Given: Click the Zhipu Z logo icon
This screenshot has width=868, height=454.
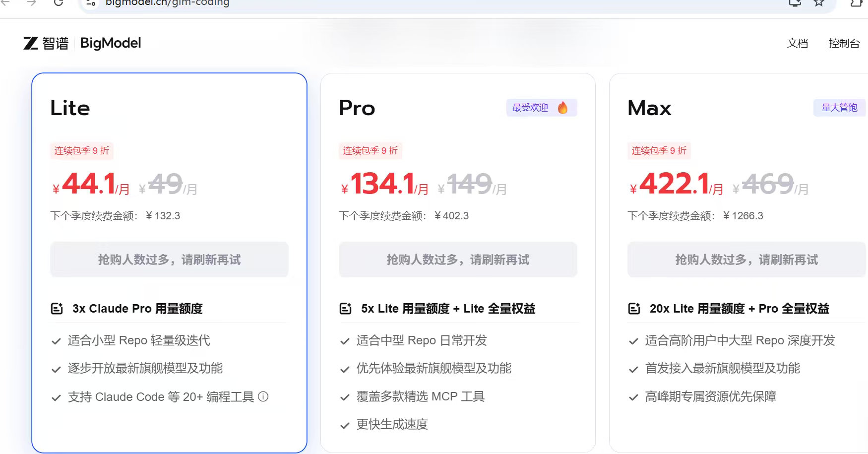Looking at the screenshot, I should click(x=31, y=43).
